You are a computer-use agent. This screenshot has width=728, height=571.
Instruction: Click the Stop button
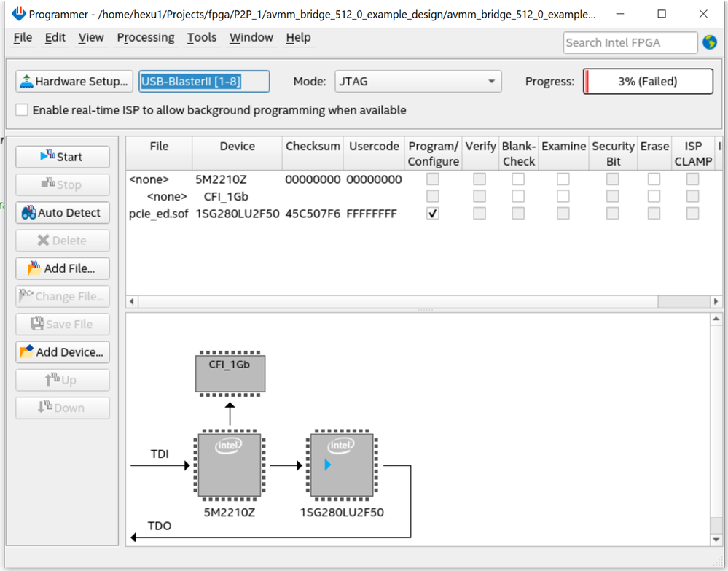coord(63,185)
